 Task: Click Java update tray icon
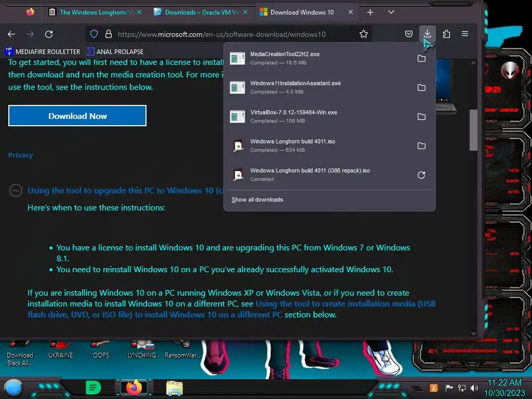[x=434, y=388]
